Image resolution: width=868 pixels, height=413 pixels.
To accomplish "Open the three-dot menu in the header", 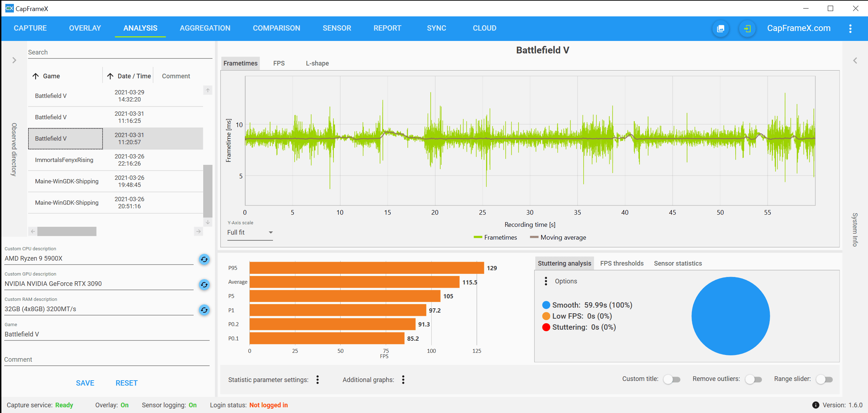I will tap(850, 28).
